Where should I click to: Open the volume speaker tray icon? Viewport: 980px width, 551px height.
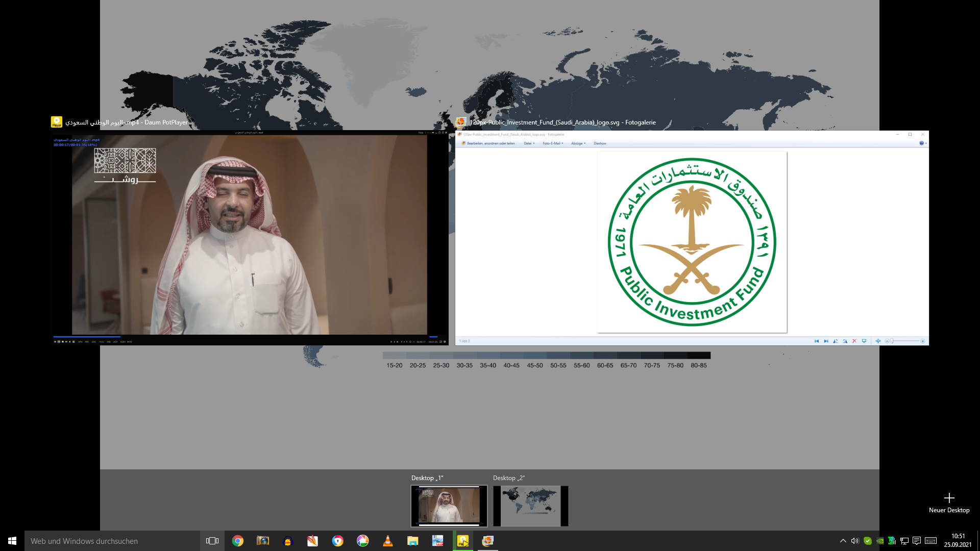[855, 541]
